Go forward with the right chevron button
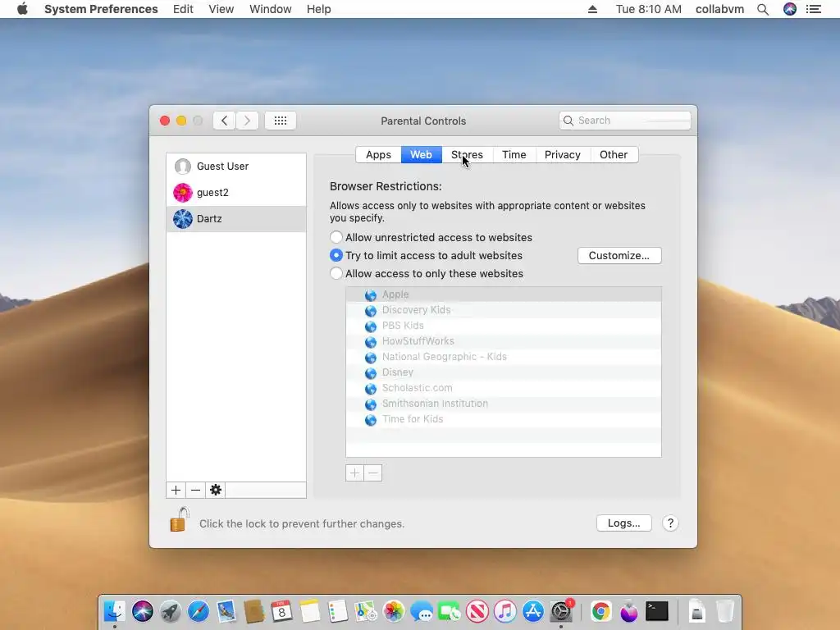 (247, 121)
